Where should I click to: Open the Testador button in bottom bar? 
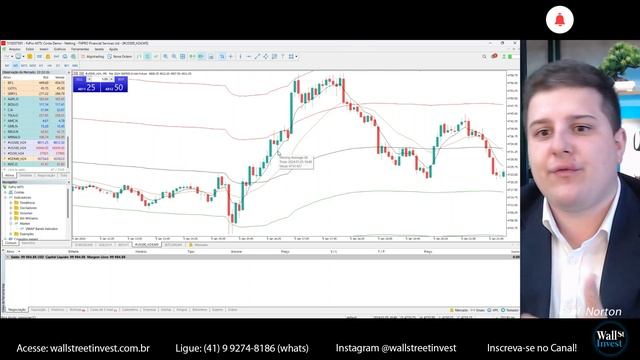tap(510, 310)
